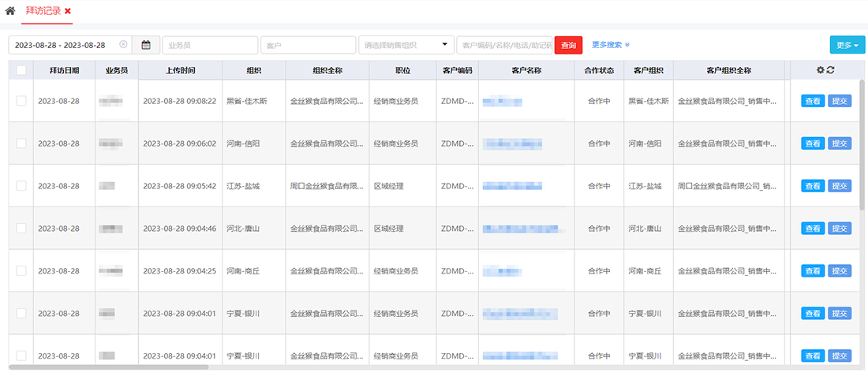The image size is (868, 372).
Task: Open table column settings gear icon
Action: [x=821, y=70]
